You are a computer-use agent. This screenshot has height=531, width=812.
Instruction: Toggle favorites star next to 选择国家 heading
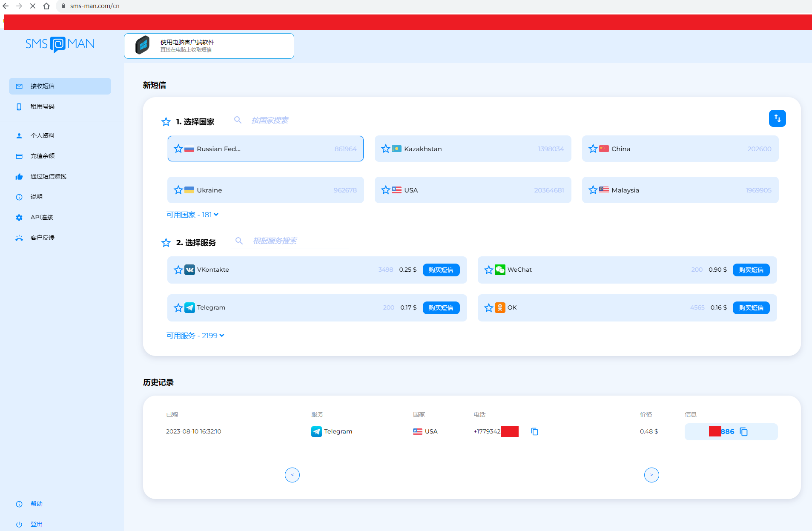tap(166, 122)
